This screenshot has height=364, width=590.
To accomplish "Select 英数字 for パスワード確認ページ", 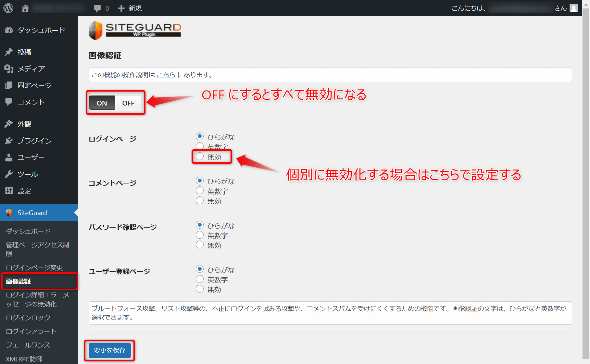I will pos(200,235).
